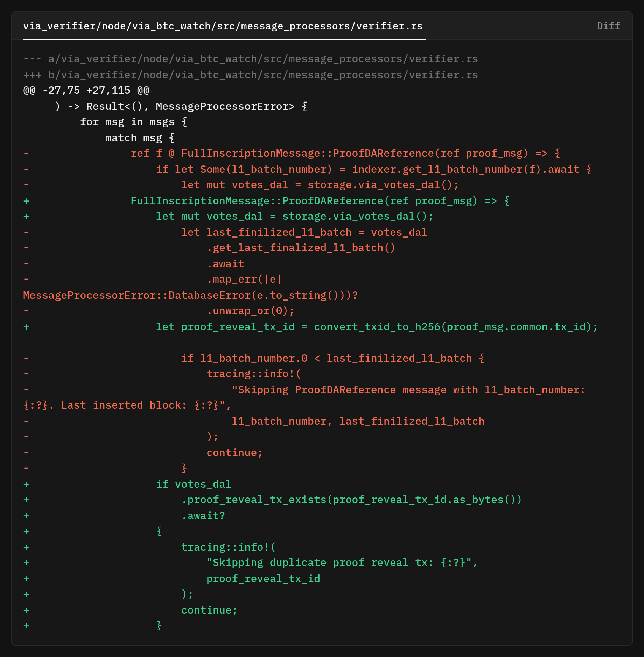Click the Result<(), MessageProcessorError> line
Viewport: 644px width, 657px height.
[181, 106]
